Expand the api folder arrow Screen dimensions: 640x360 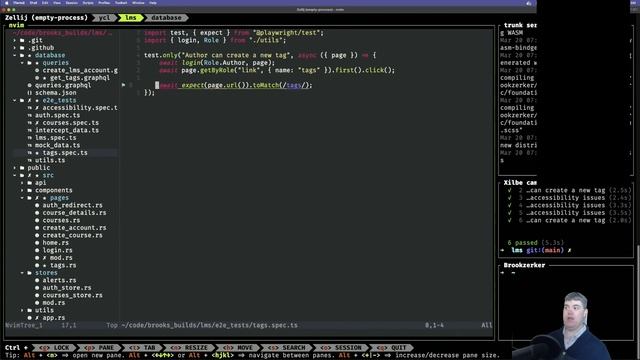tap(22, 183)
